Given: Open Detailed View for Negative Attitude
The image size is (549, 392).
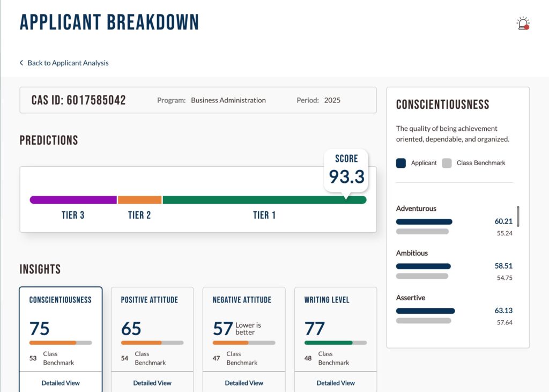Looking at the screenshot, I should pyautogui.click(x=244, y=383).
